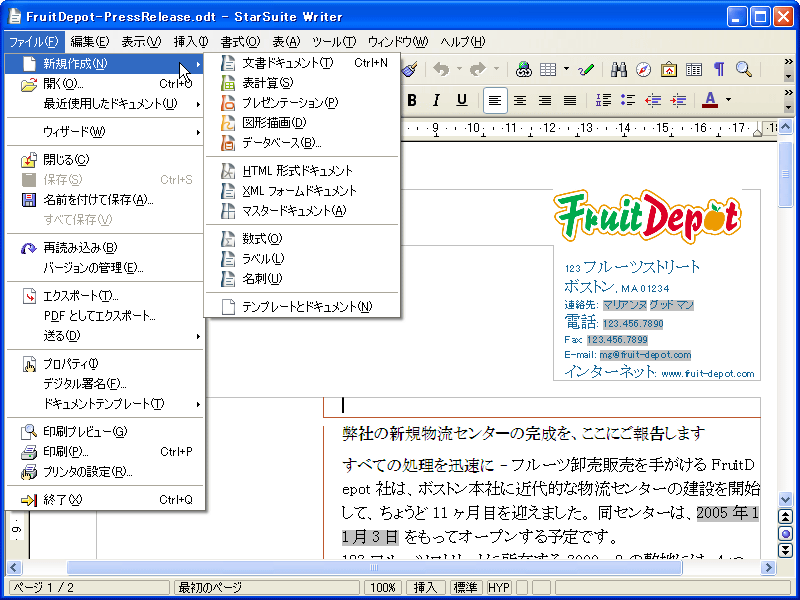The width and height of the screenshot is (800, 600).
Task: Click the 挿入 insert mode status field
Action: click(x=426, y=588)
